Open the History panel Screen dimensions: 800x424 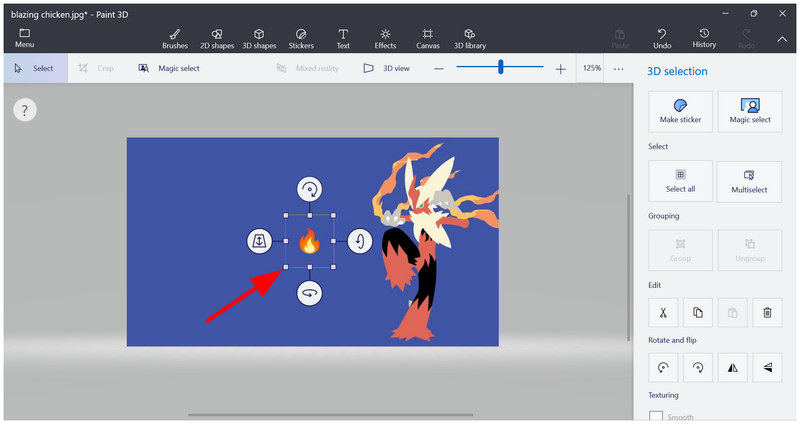(x=704, y=38)
